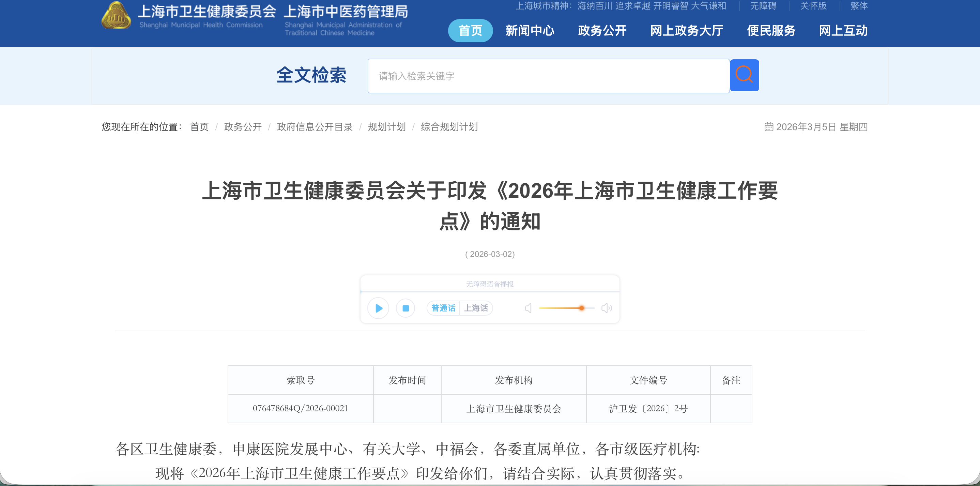Screen dimensions: 980x486
Task: Stop the audio broadcast playback
Action: point(405,308)
